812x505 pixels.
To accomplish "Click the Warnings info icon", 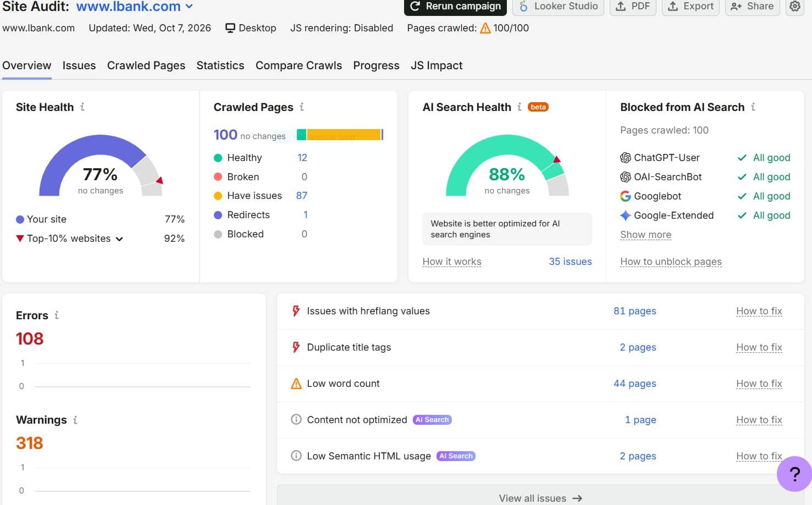I will coord(75,419).
